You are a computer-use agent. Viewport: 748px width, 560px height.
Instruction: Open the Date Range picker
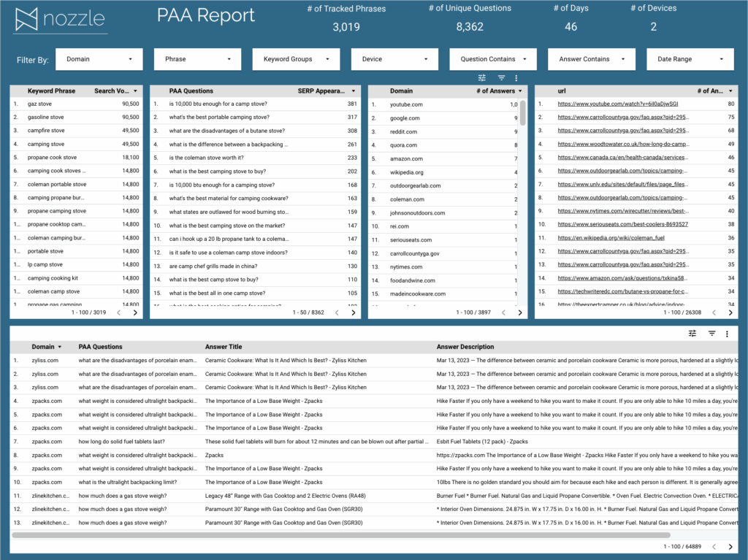click(x=690, y=59)
